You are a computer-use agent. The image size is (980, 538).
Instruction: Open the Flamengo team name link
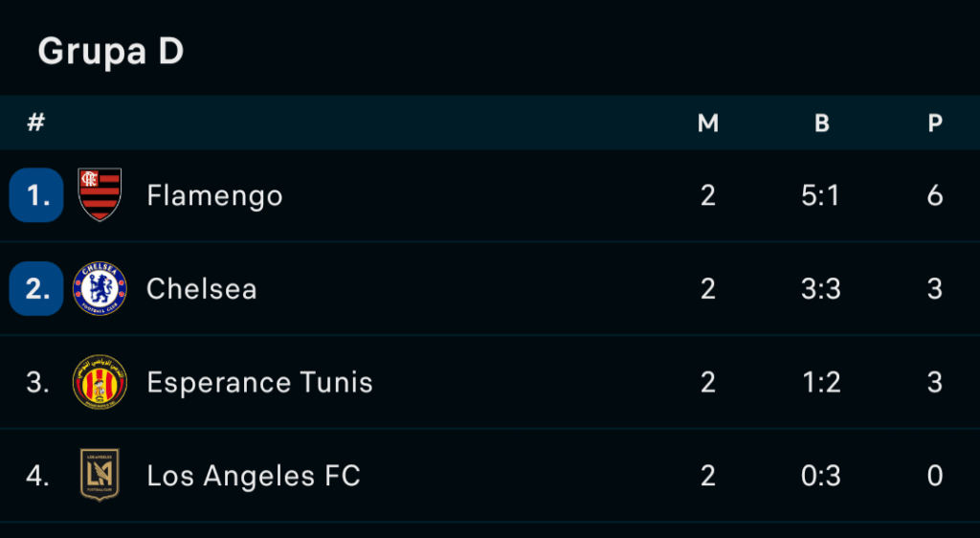214,196
